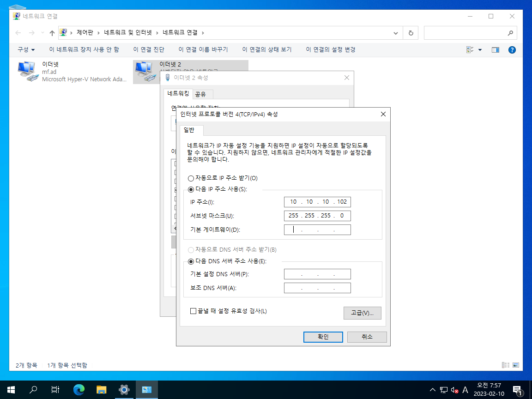
Task: Open Task View on taskbar
Action: [x=55, y=390]
